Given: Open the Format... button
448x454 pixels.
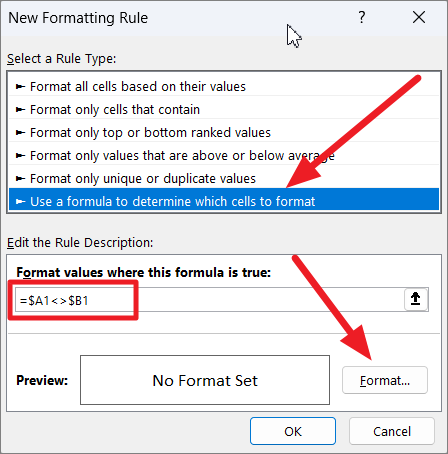Looking at the screenshot, I should [x=385, y=380].
